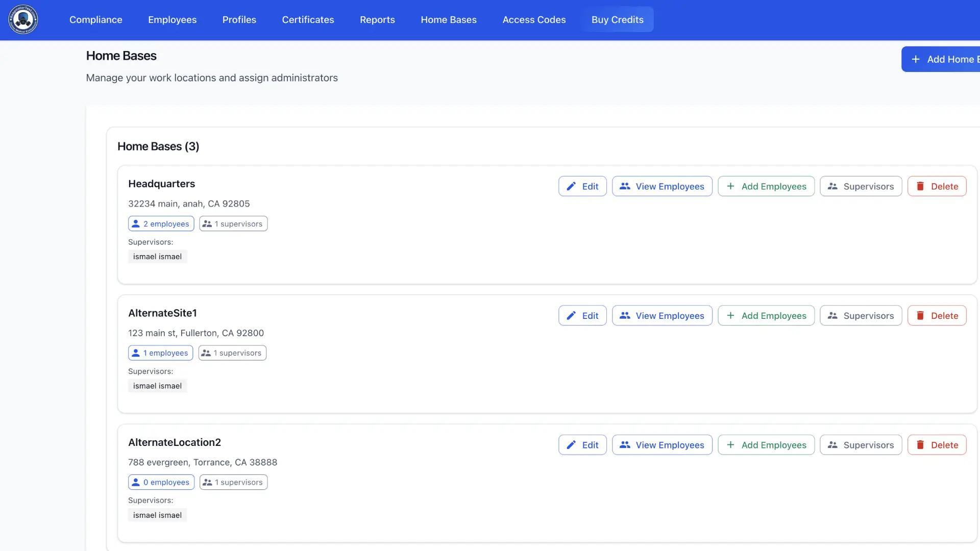This screenshot has height=551, width=980.
Task: Select the Edit pencil icon for Headquarters
Action: coord(572,186)
